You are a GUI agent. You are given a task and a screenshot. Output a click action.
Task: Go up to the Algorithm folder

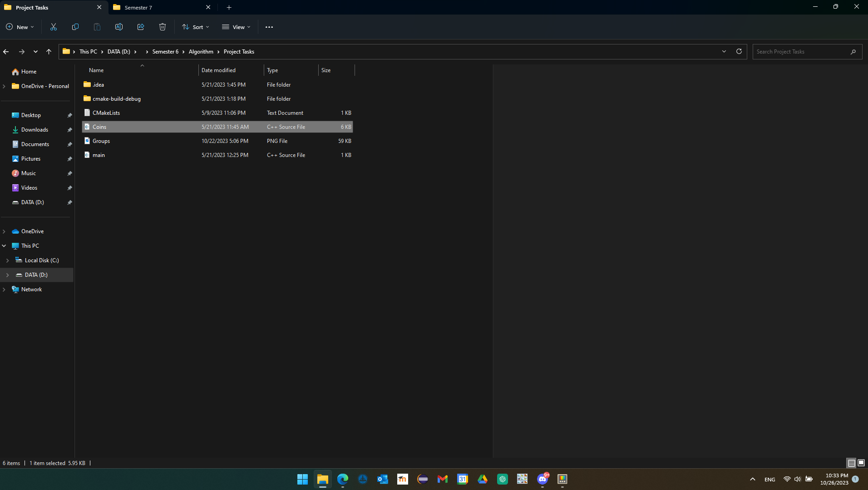point(49,51)
